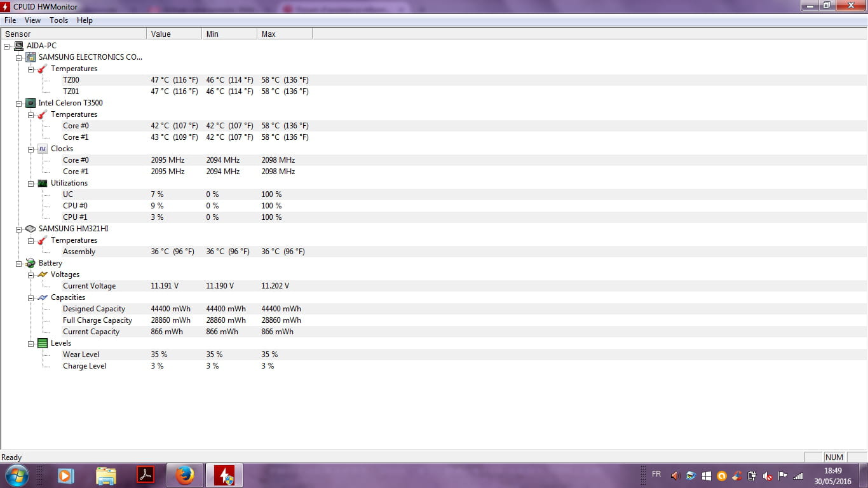
Task: Click the Show Desktop strip
Action: coord(864,475)
